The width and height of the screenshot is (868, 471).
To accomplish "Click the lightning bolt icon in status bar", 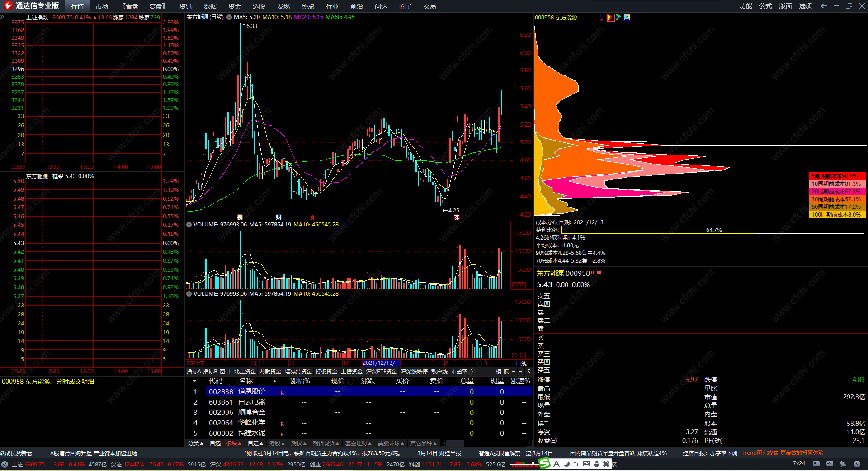I will tap(857, 464).
